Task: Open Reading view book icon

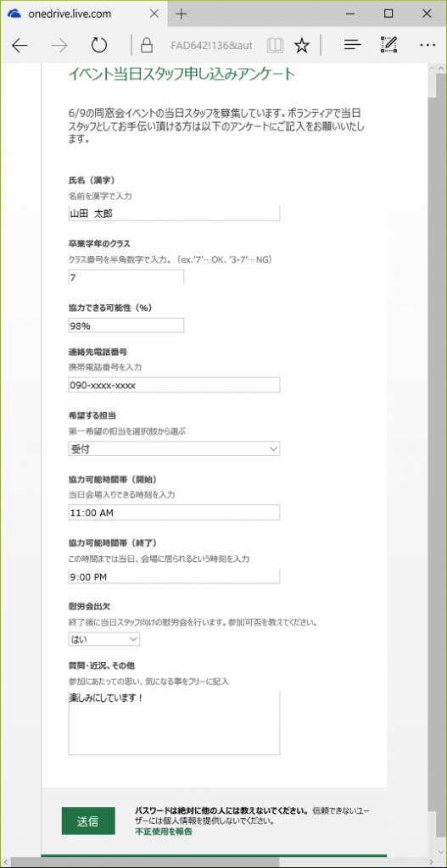Action: click(274, 46)
